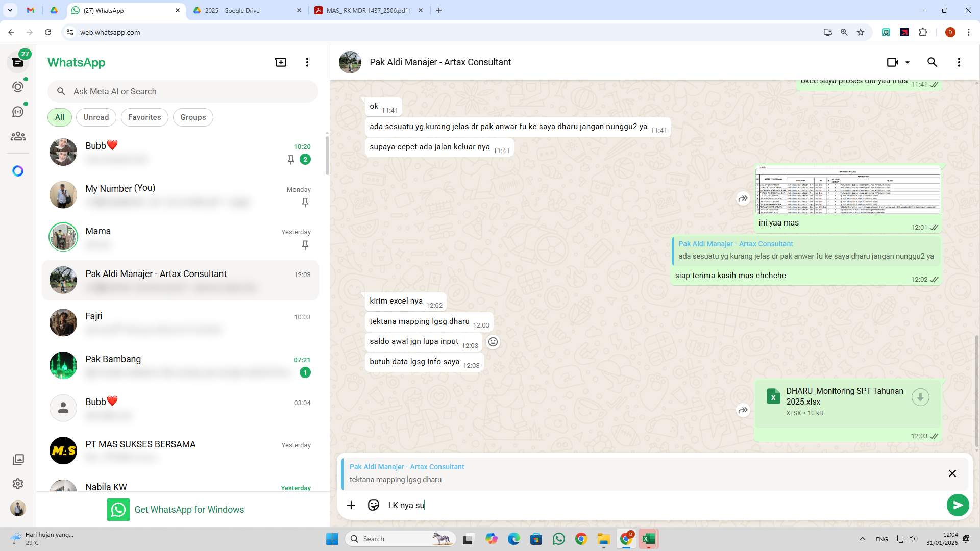Image resolution: width=980 pixels, height=551 pixels.
Task: Attach a file with the plus icon
Action: pyautogui.click(x=351, y=505)
